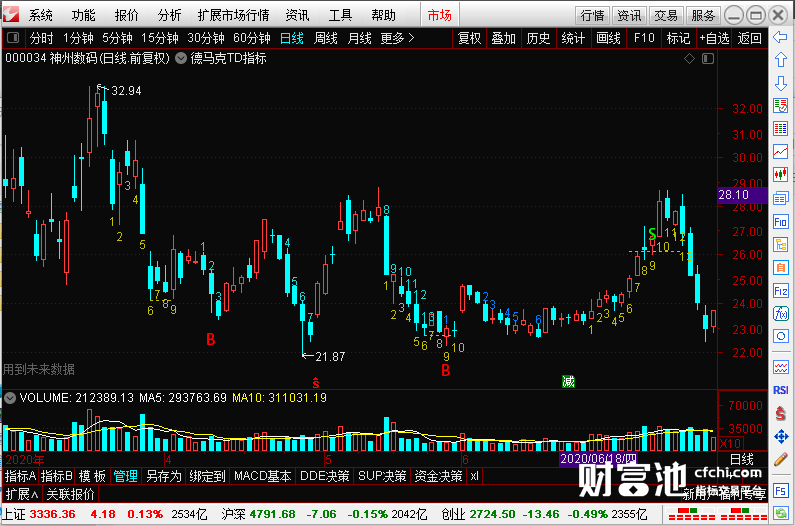Open the 工具 menu
The width and height of the screenshot is (795, 526).
coord(340,15)
